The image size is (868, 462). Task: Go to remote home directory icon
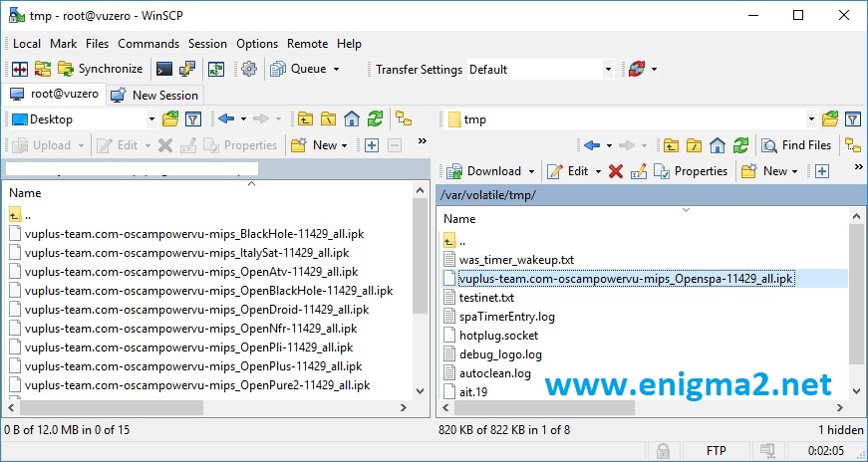(x=717, y=145)
